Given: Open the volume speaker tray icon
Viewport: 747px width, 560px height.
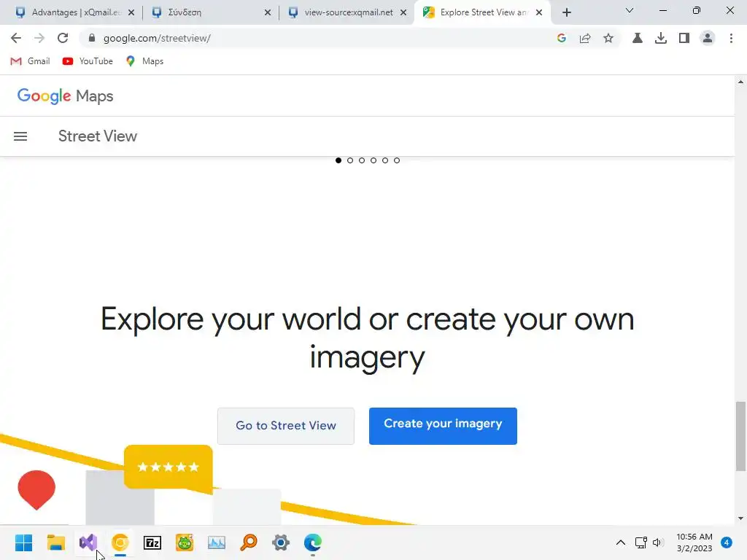Looking at the screenshot, I should pos(658,542).
